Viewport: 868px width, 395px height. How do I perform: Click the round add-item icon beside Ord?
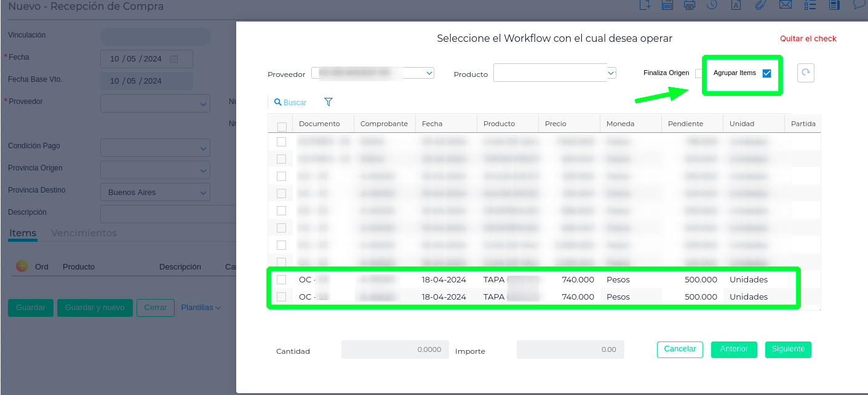point(22,266)
